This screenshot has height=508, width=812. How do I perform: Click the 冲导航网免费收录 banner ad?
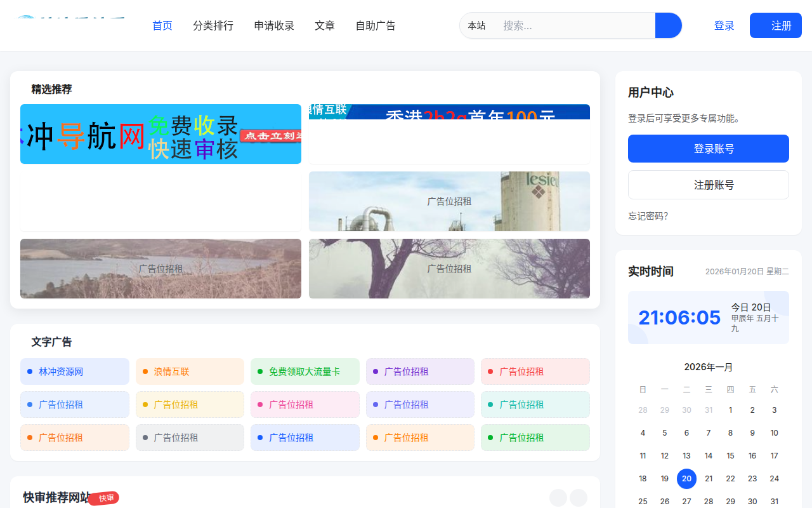(160, 134)
